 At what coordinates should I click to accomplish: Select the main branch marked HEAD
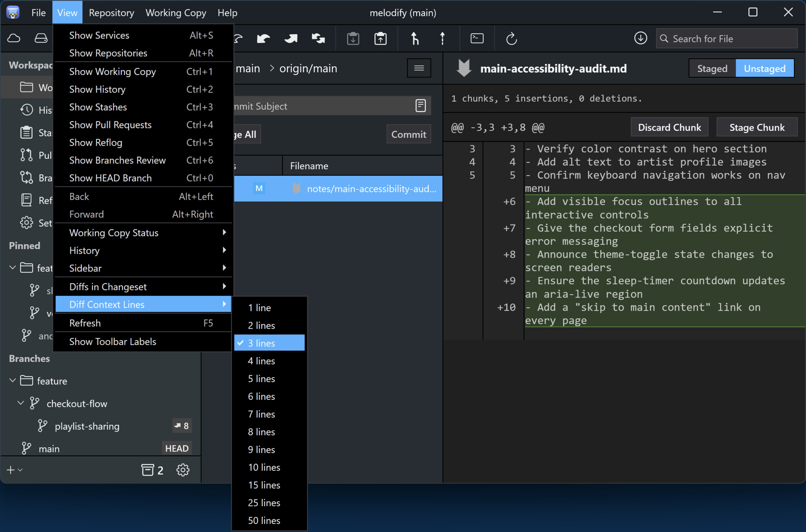point(101,449)
